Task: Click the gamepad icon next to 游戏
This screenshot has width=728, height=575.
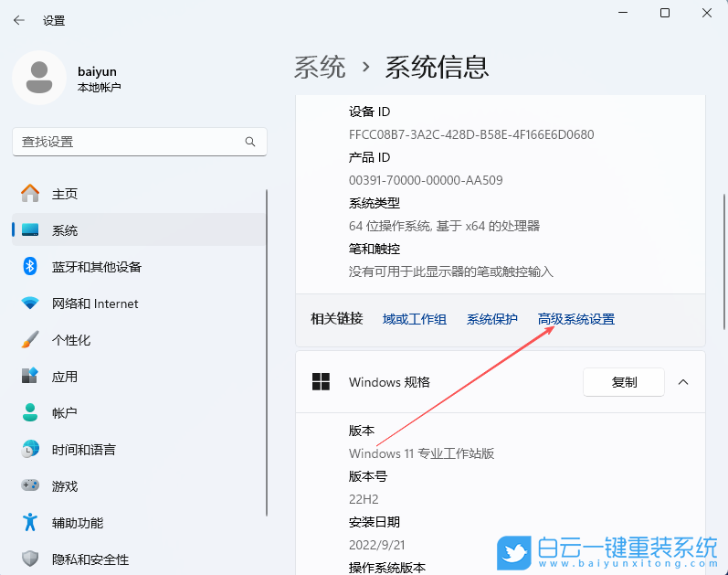Action: [30, 485]
